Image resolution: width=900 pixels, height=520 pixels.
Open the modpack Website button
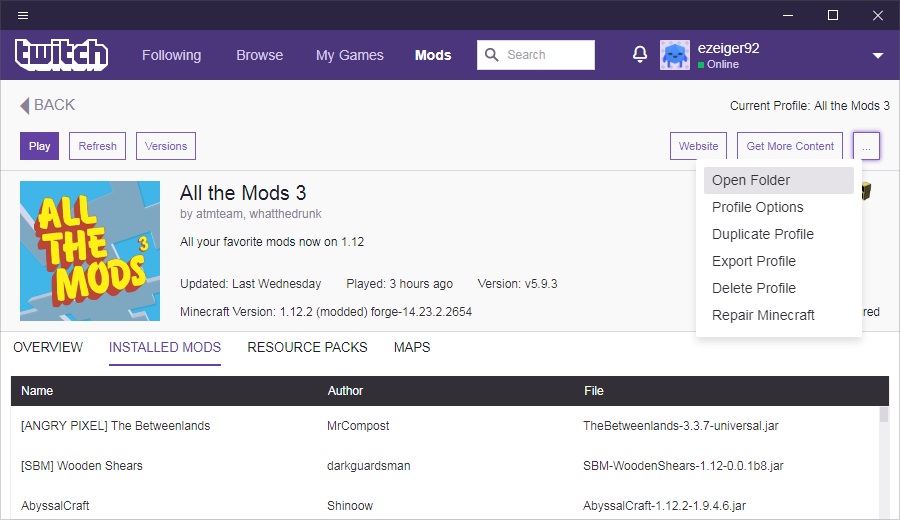[x=698, y=146]
